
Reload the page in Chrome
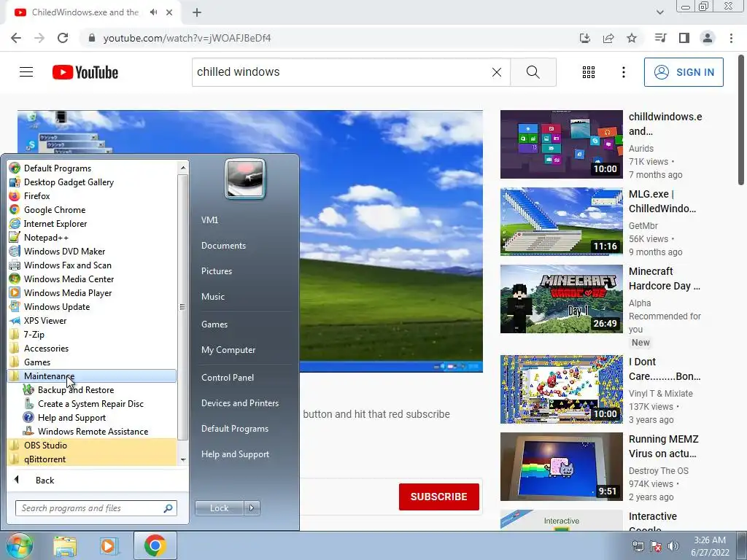[x=63, y=38]
